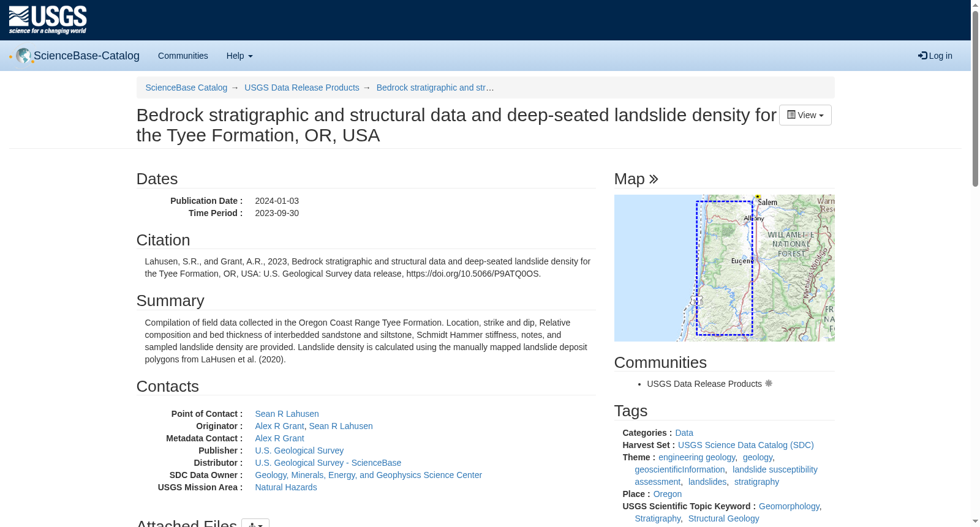Click the vertical page scrollbar
Image resolution: width=980 pixels, height=527 pixels.
click(975, 263)
